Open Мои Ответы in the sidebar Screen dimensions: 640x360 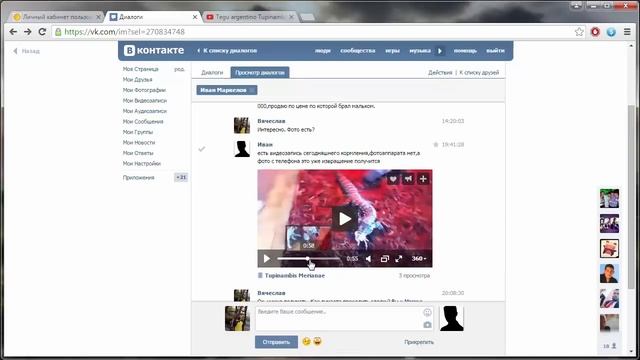click(138, 153)
